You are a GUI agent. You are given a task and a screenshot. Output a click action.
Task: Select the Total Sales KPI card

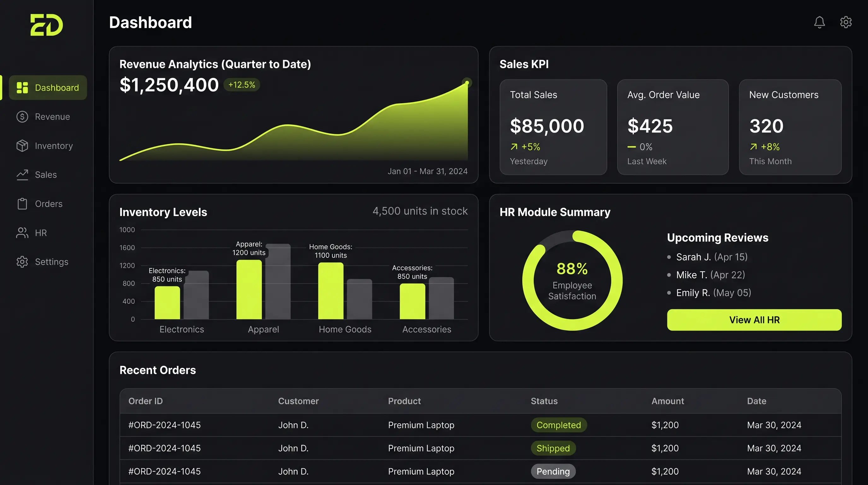[x=553, y=127]
